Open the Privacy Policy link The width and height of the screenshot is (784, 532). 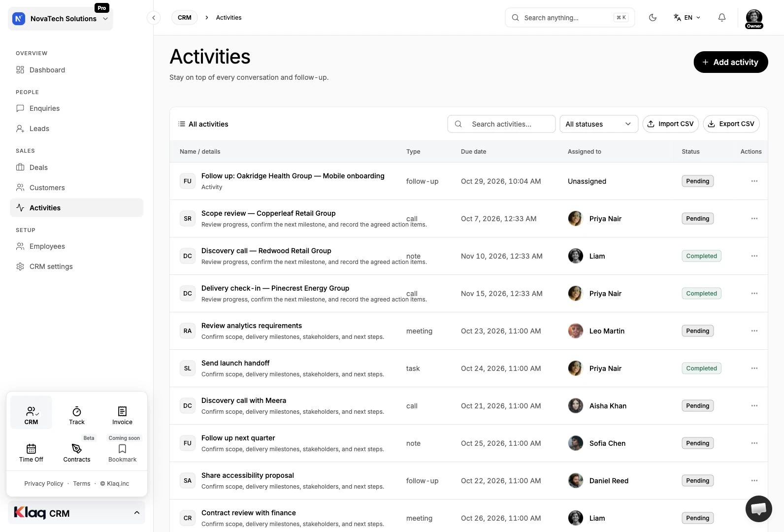44,484
